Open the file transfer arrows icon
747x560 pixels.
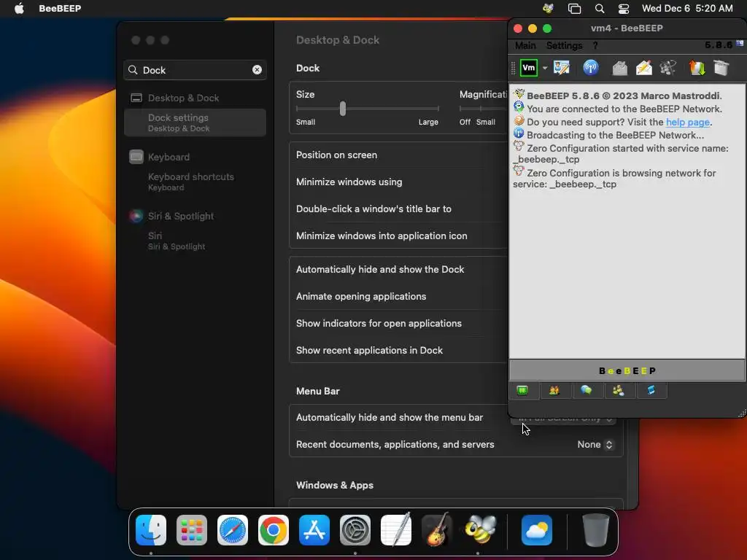tap(697, 68)
